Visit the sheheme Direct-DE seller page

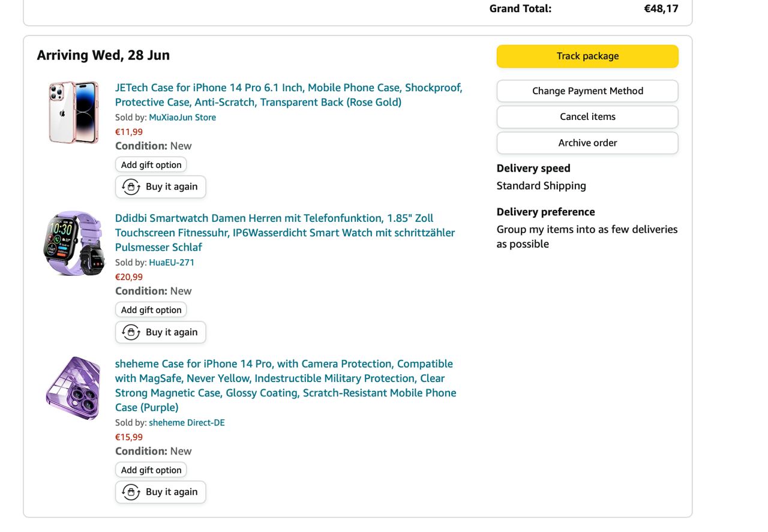(x=187, y=423)
